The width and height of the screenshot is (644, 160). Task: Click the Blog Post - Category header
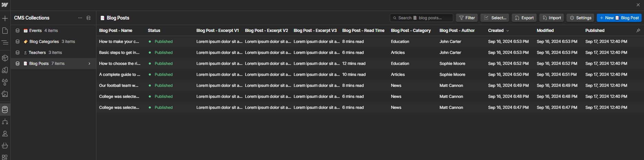tap(411, 31)
